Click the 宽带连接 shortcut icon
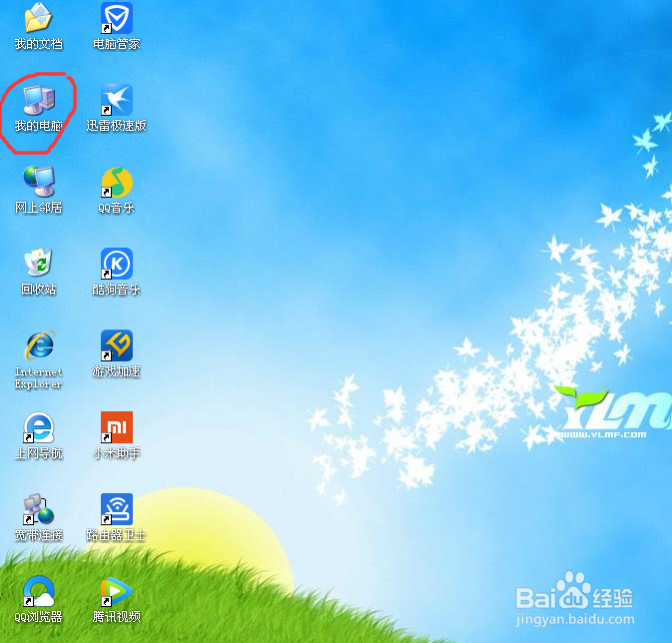 (x=39, y=509)
